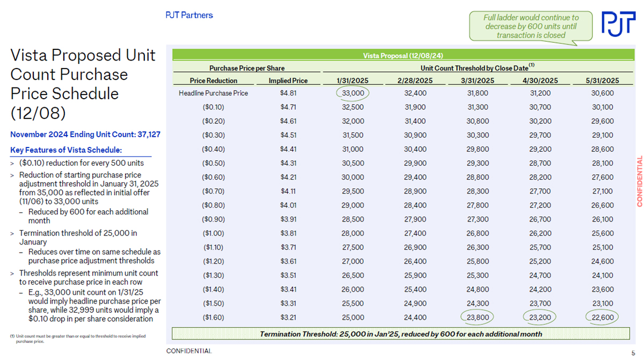Select the 1/31/2025 column header

tap(353, 80)
